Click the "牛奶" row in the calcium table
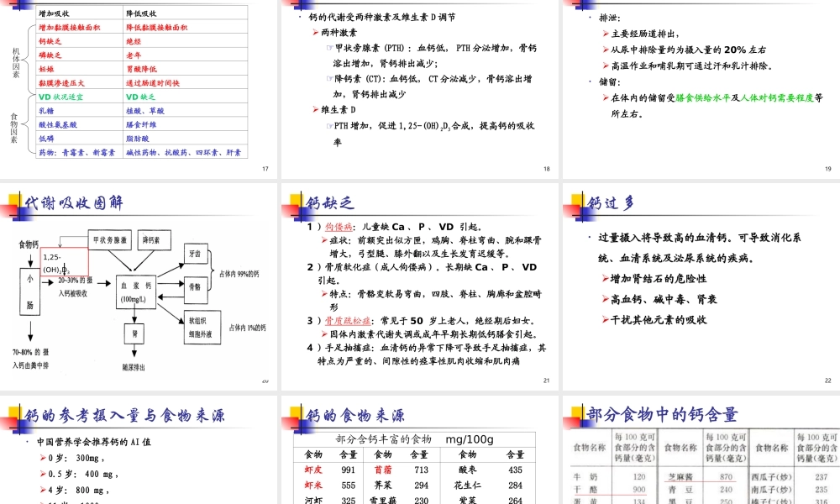Image resolution: width=840 pixels, height=504 pixels. (585, 475)
